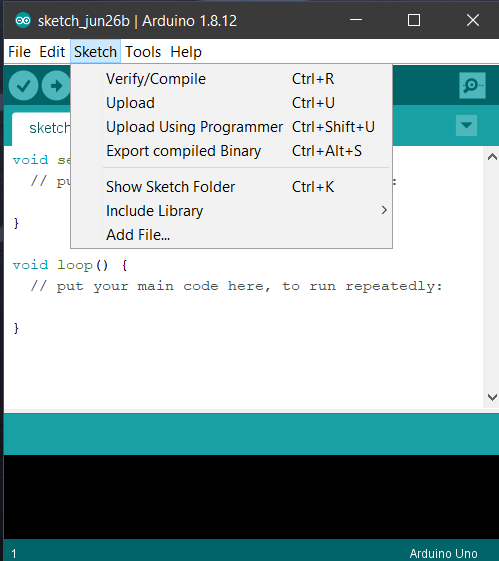The image size is (499, 561).
Task: Choose Upload Using Programmer
Action: 231,127
